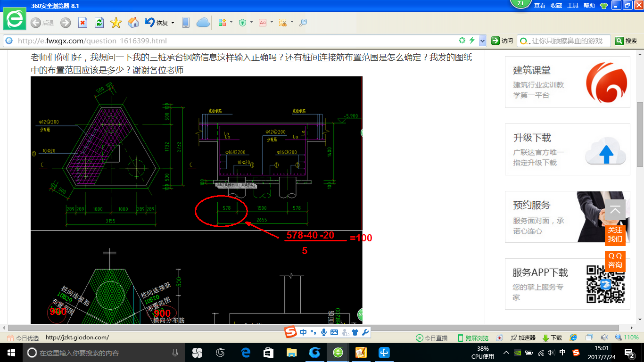
Task: Click the vertical page scrollbar thumb
Action: (640, 134)
